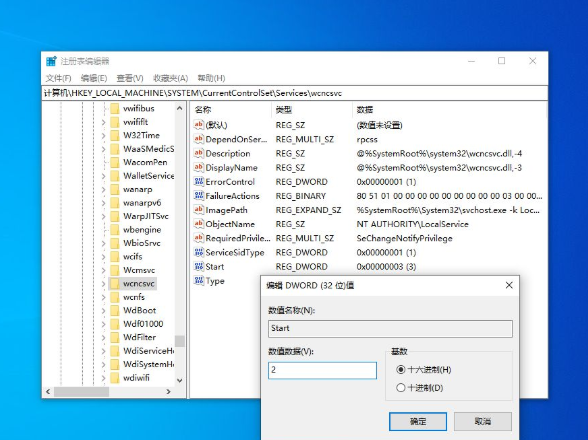
Task: Expand the wcnfs tree node
Action: point(103,297)
